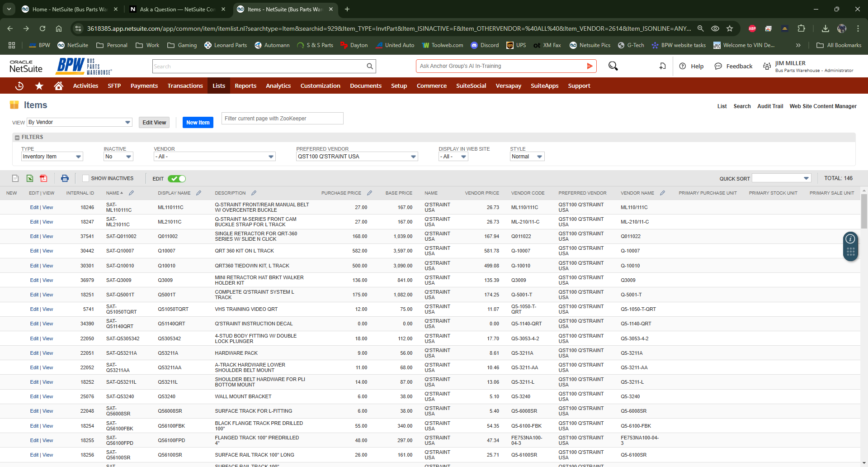The height and width of the screenshot is (467, 868).
Task: Click the Help question mark icon
Action: tap(683, 66)
